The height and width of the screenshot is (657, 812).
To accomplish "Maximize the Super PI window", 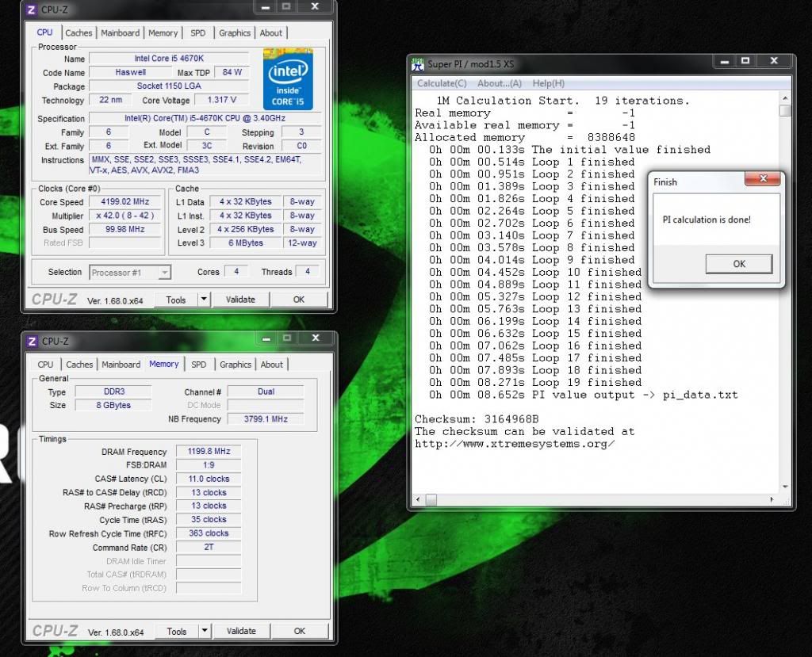I will coord(745,62).
